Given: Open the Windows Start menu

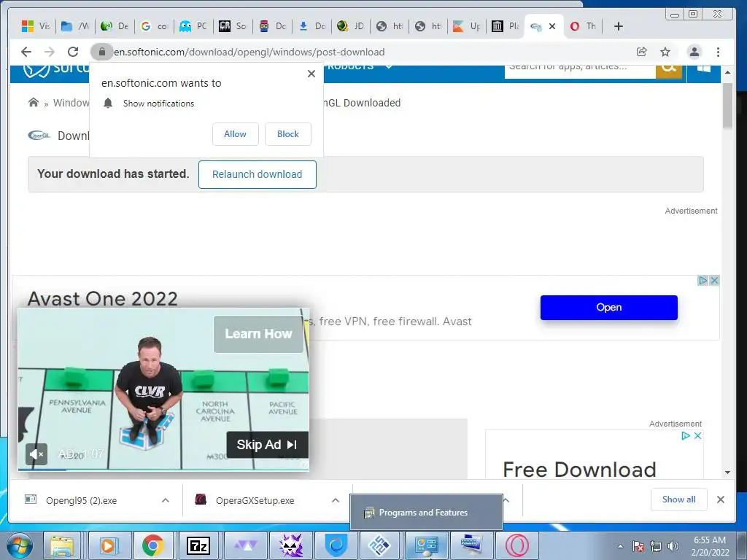Looking at the screenshot, I should (x=20, y=545).
